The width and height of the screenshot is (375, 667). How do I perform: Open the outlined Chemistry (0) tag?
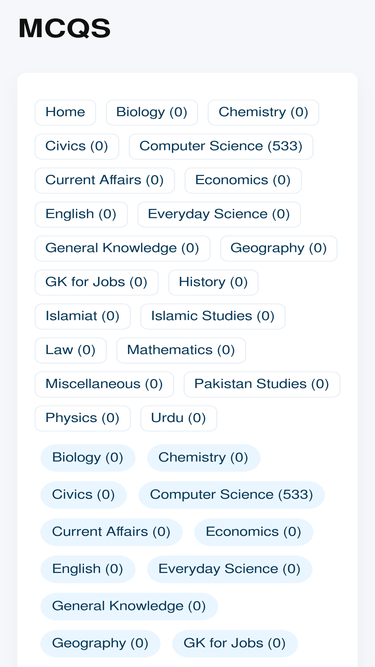click(263, 112)
